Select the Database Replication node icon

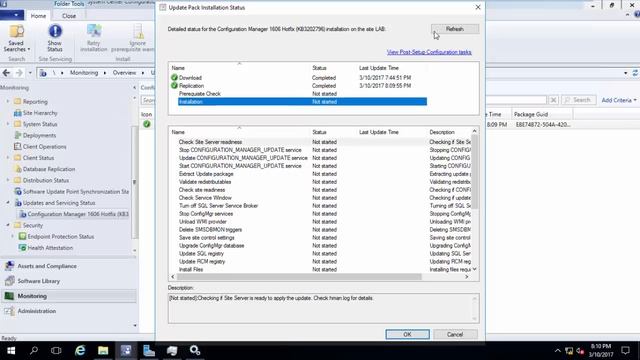click(18, 169)
